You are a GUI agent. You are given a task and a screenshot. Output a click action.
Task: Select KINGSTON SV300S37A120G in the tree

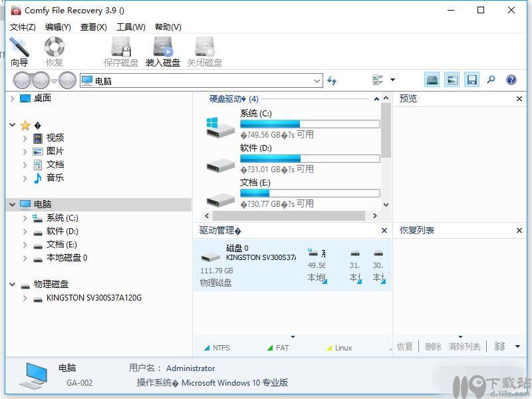click(94, 297)
